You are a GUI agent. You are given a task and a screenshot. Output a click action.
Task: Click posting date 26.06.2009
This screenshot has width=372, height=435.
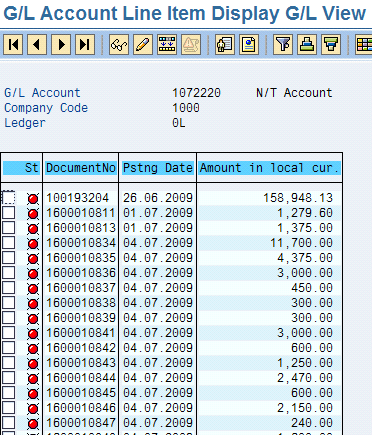[158, 198]
